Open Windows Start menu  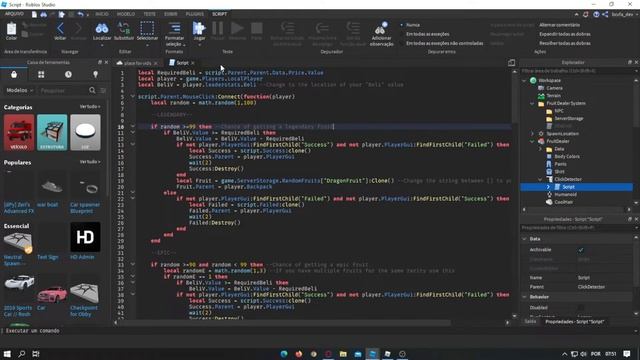click(x=7, y=354)
